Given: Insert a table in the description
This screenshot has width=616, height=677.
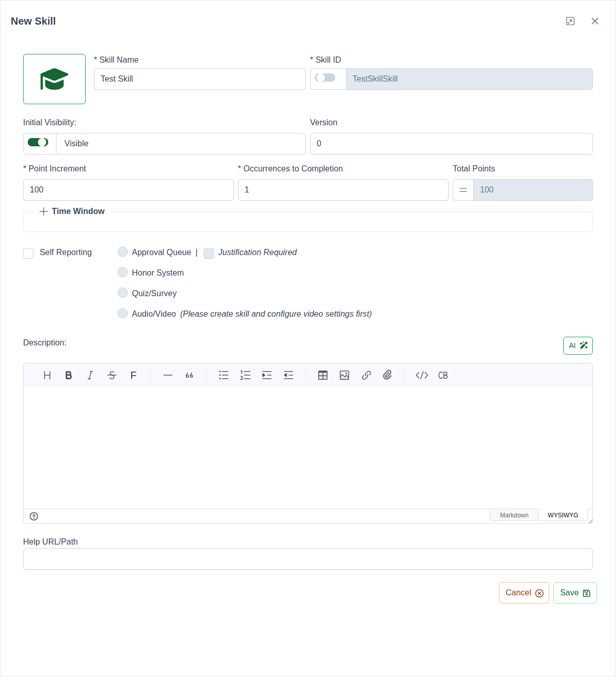Looking at the screenshot, I should (323, 375).
